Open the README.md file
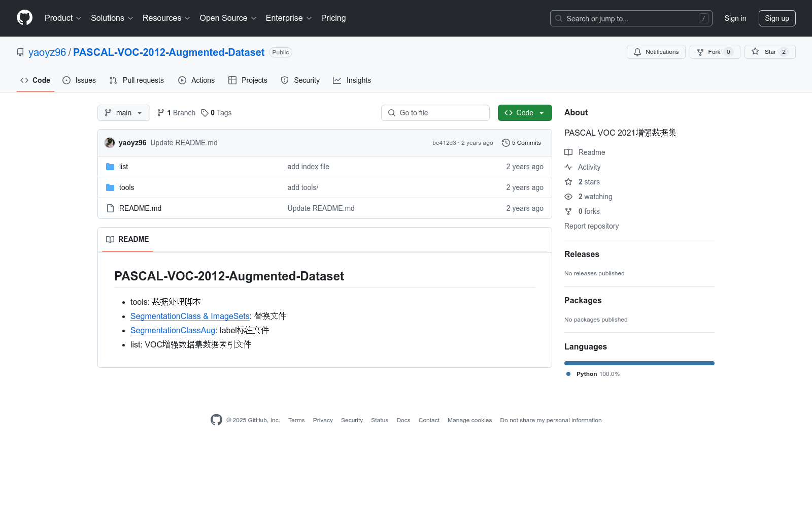 click(x=140, y=208)
